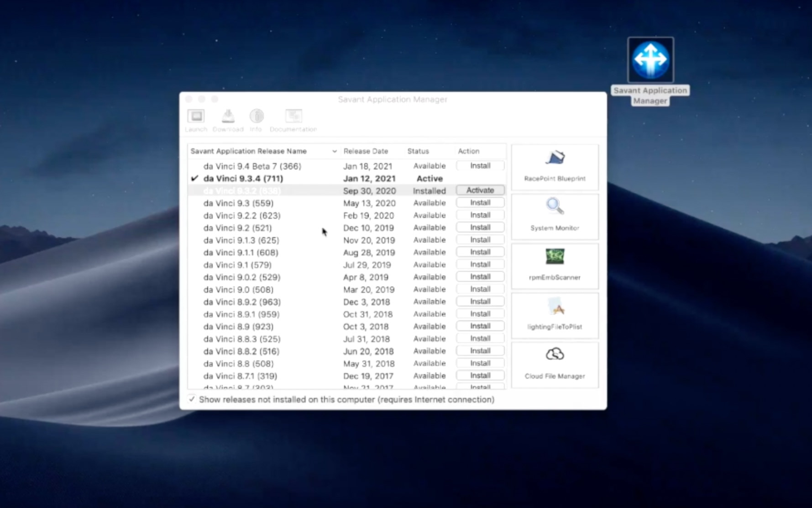Click the Download toolbar icon

point(228,121)
